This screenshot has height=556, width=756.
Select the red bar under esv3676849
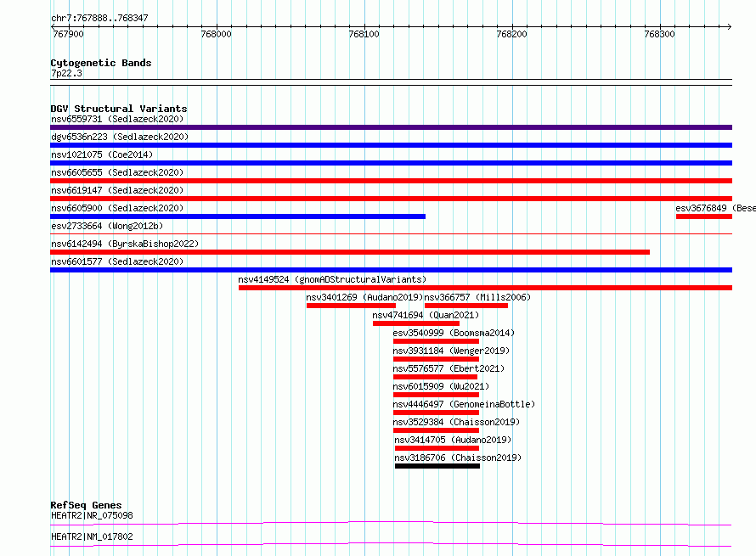704,216
